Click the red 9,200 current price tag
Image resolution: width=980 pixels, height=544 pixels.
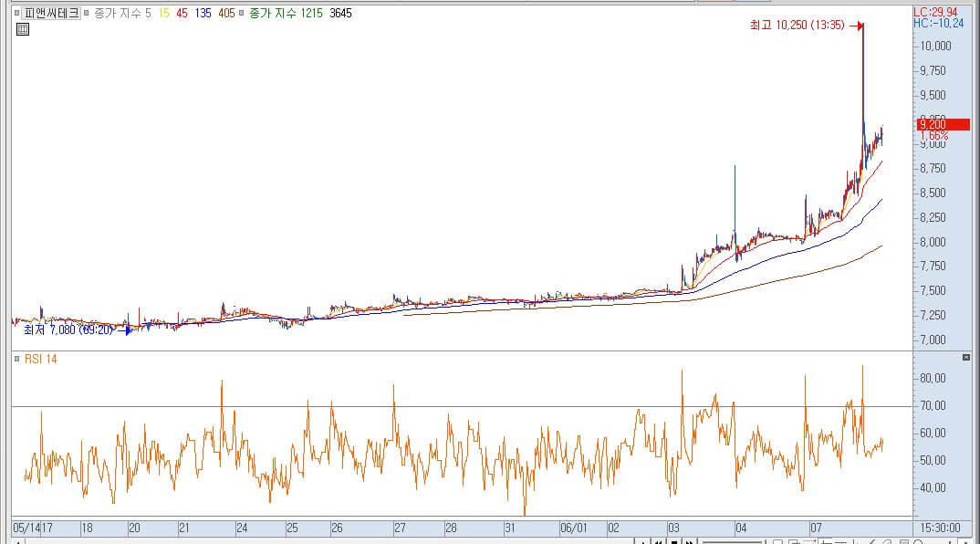pos(944,124)
